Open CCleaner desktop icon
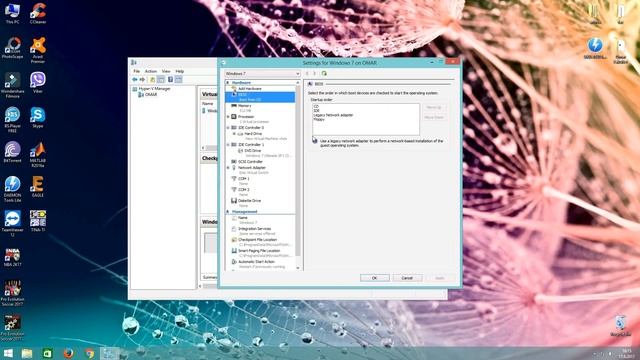The width and height of the screenshot is (640, 360). pyautogui.click(x=38, y=13)
